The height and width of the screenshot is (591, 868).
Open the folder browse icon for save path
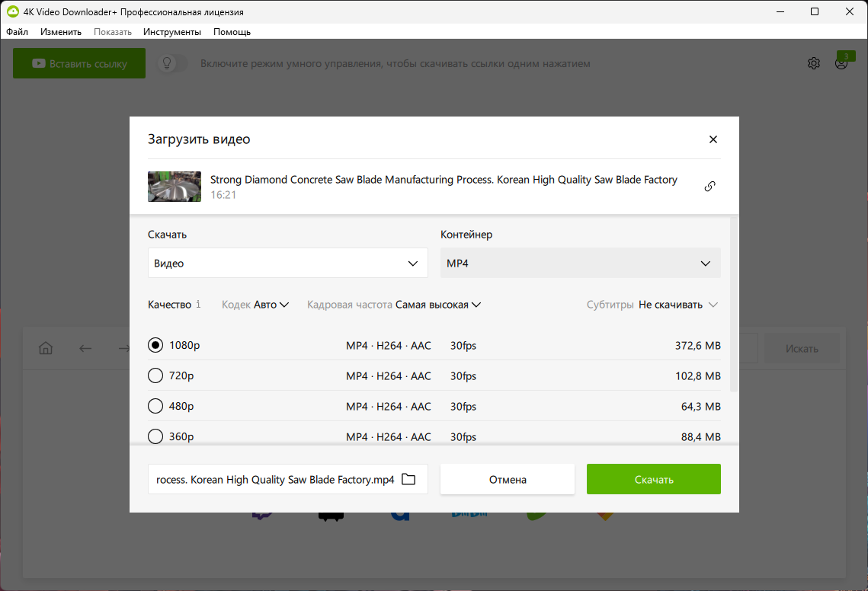[x=408, y=479]
